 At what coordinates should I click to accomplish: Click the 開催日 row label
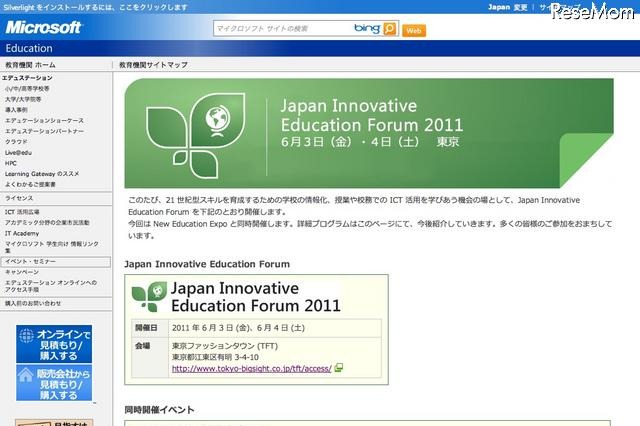click(146, 328)
